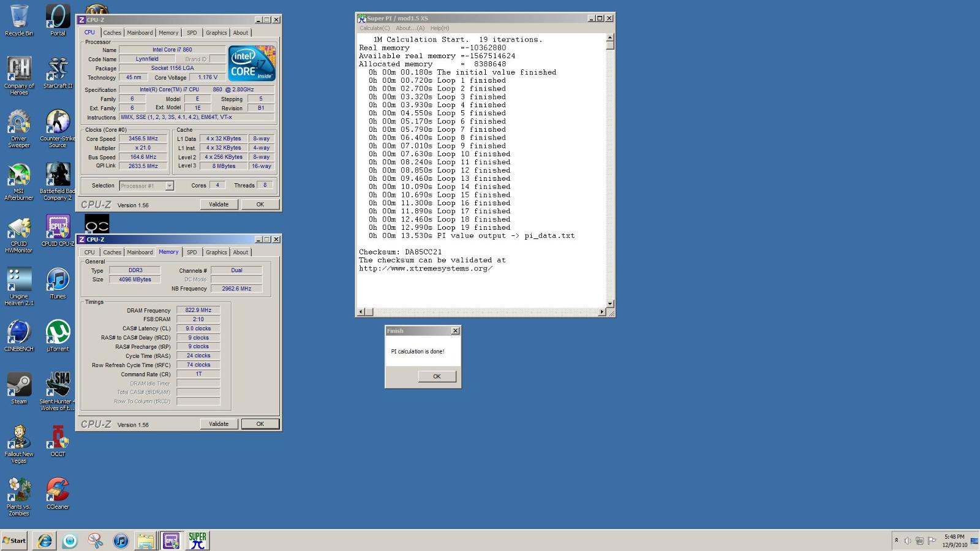Image resolution: width=980 pixels, height=551 pixels.
Task: Open the µTorrent desktop icon
Action: point(58,336)
